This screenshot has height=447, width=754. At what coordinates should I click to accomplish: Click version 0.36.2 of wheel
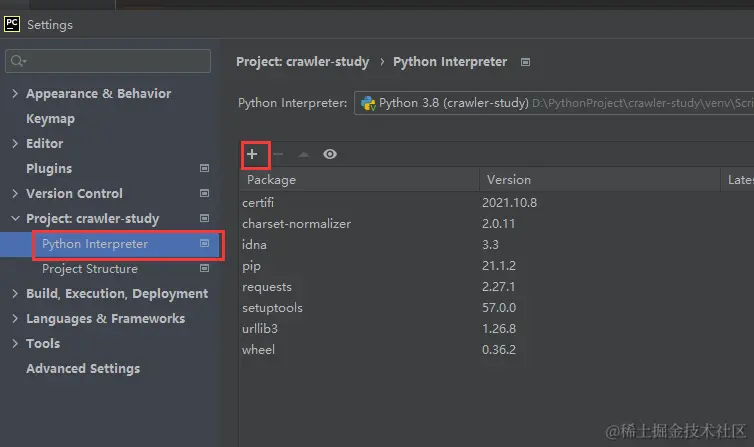click(499, 349)
